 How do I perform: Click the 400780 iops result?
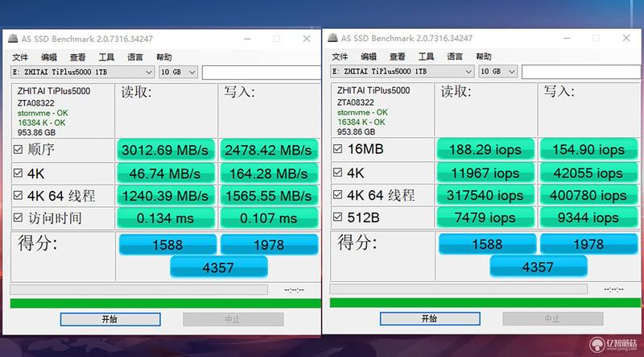(x=588, y=195)
